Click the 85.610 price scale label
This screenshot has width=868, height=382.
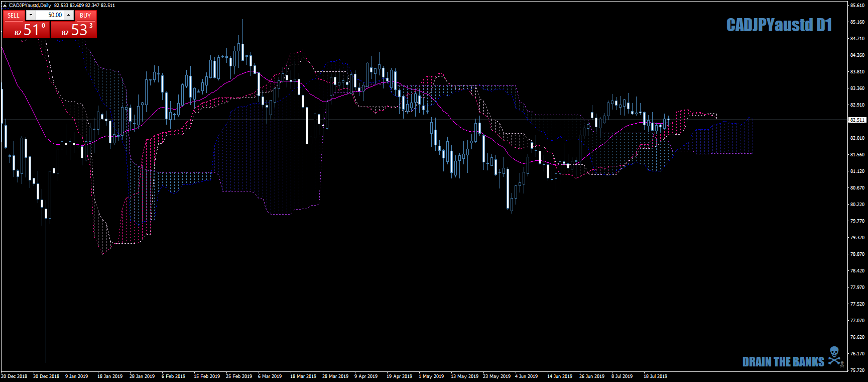857,5
